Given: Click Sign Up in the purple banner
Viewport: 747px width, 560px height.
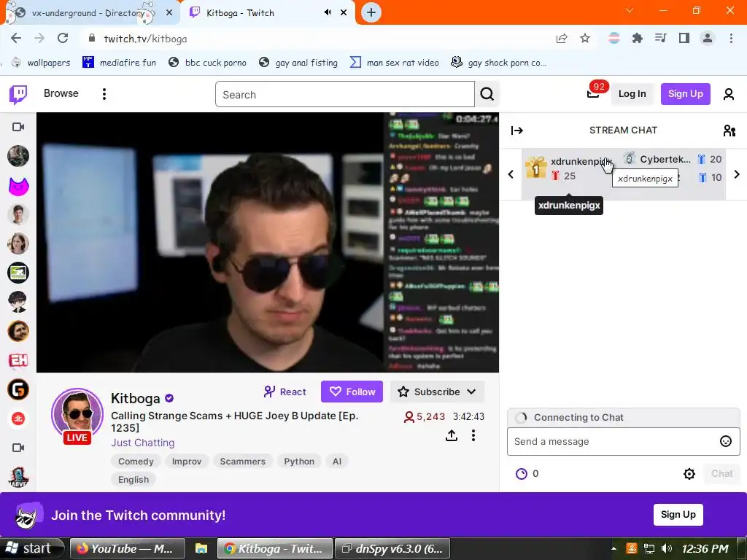Looking at the screenshot, I should pyautogui.click(x=678, y=514).
